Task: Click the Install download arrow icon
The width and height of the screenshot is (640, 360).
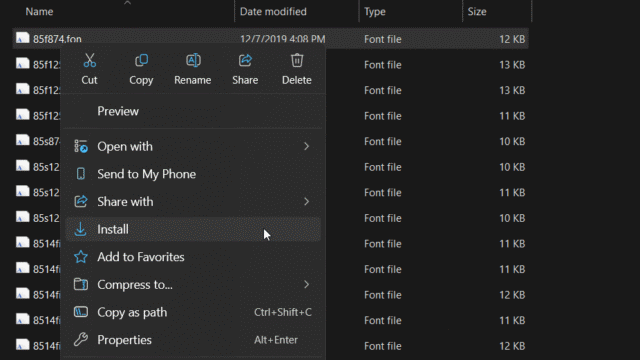Action: (81, 229)
